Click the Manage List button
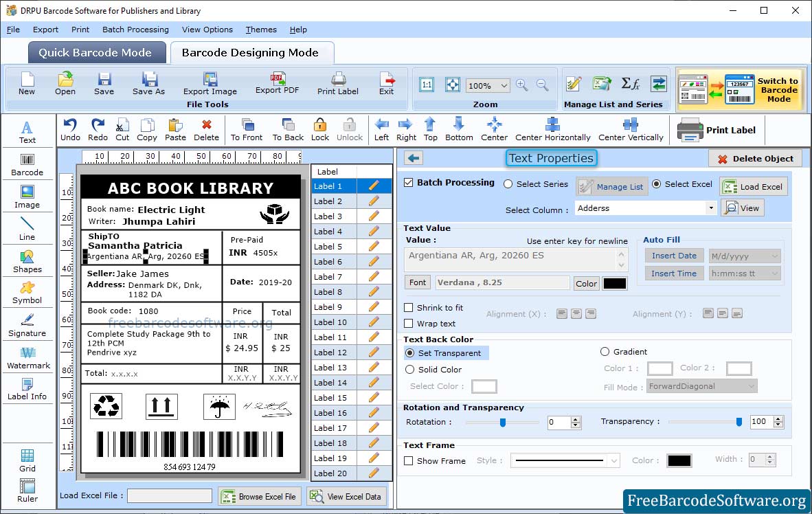This screenshot has height=514, width=812. 611,186
